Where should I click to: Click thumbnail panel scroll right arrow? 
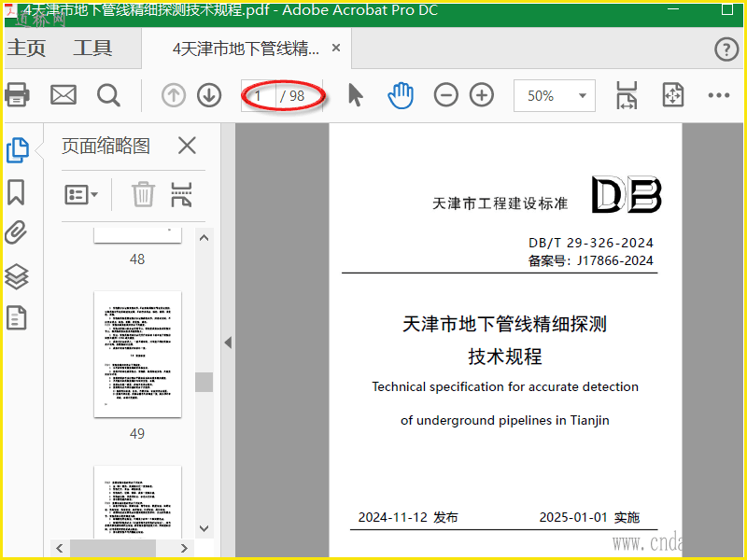pyautogui.click(x=184, y=548)
